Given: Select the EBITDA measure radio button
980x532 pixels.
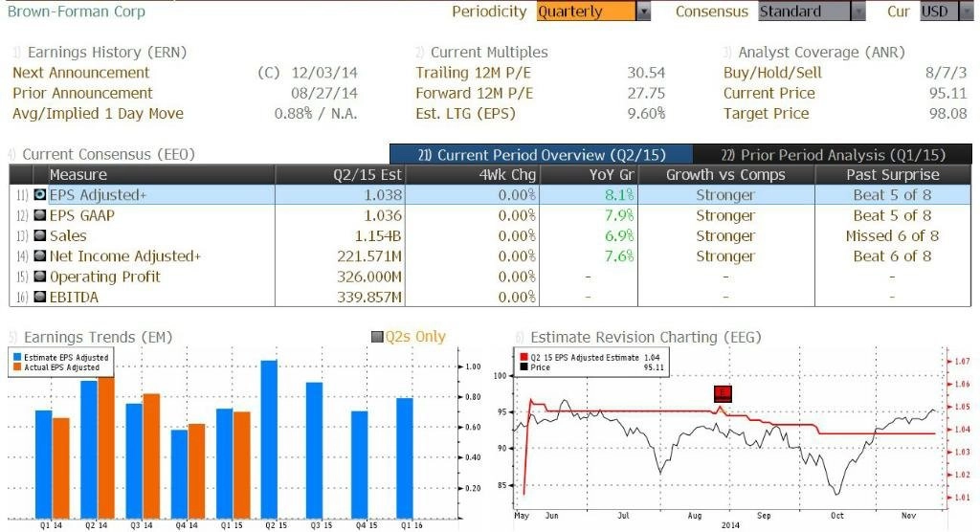Looking at the screenshot, I should coord(40,297).
